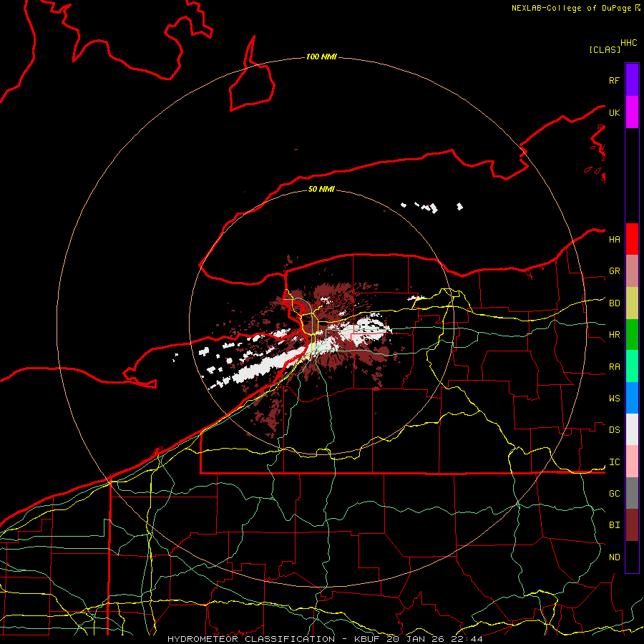Image resolution: width=644 pixels, height=644 pixels.
Task: Select the GR dusty-pink legend swatch
Action: pyautogui.click(x=632, y=271)
